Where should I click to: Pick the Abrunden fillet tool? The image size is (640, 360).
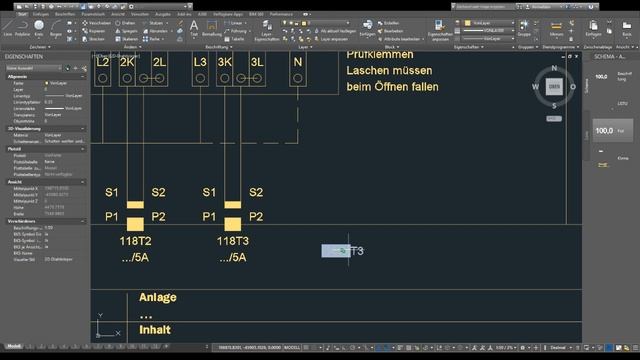click(157, 31)
